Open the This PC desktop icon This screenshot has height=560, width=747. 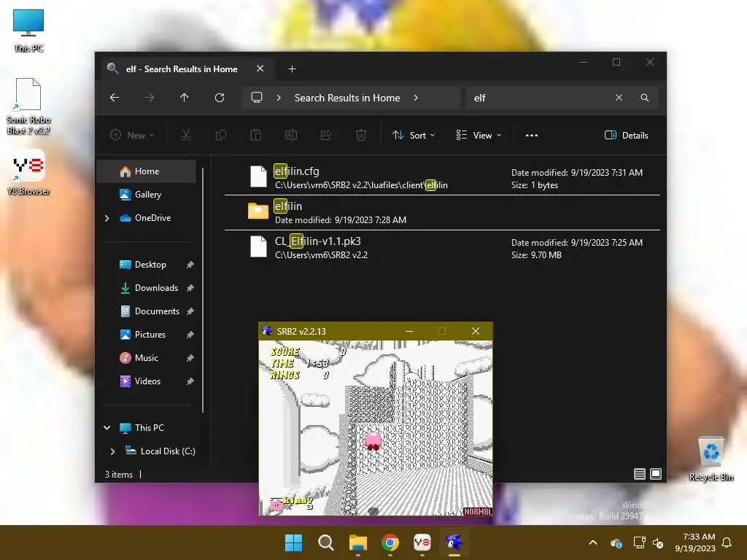coord(28,31)
